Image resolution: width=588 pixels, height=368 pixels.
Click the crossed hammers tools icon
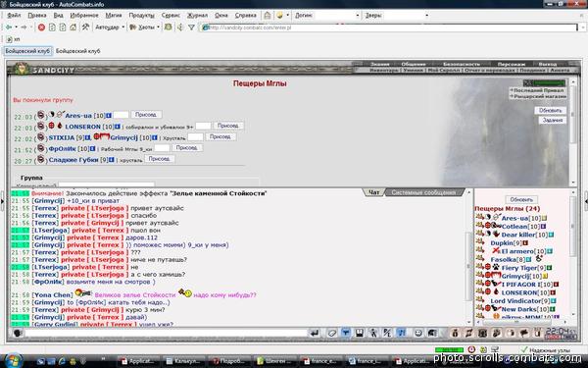(86, 27)
